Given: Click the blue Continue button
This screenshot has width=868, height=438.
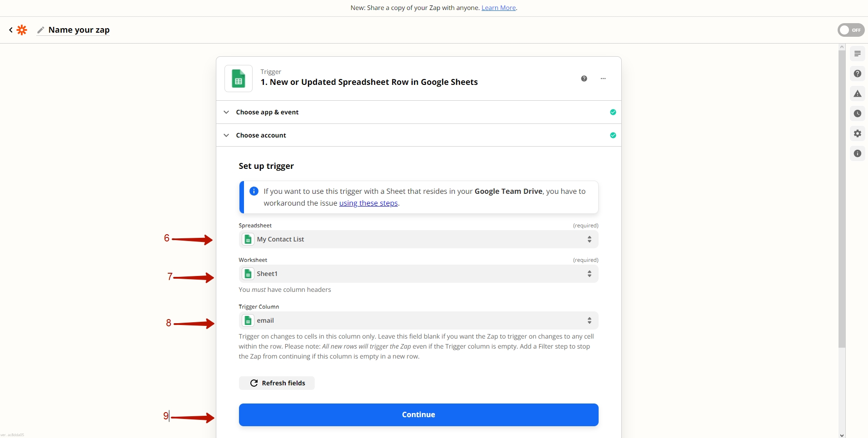Looking at the screenshot, I should (x=418, y=414).
